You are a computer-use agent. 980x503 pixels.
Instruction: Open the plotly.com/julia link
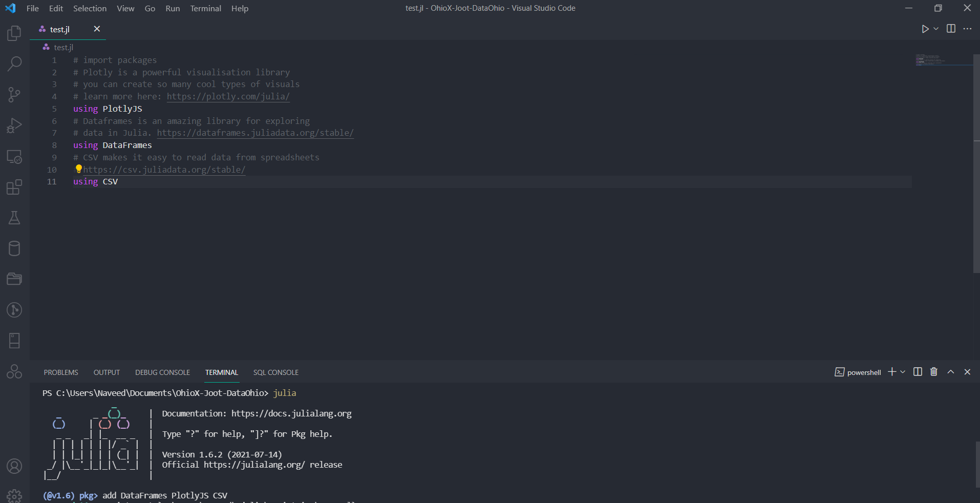[228, 96]
